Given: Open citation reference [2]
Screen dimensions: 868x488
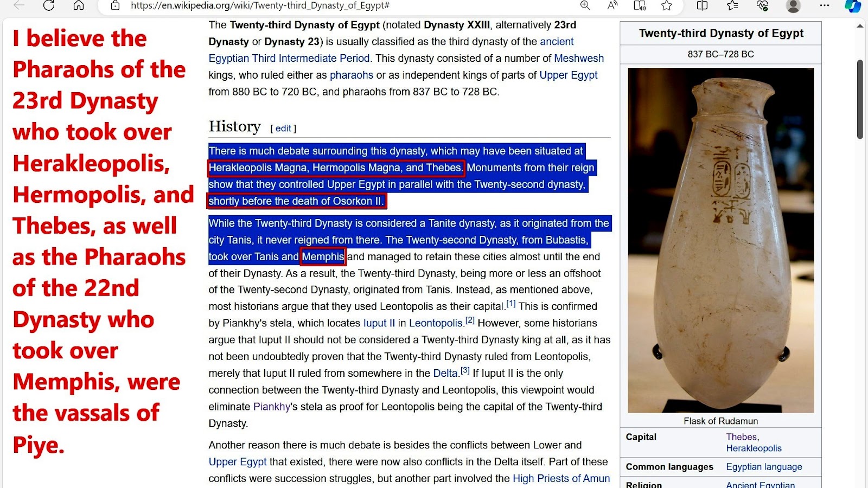Looking at the screenshot, I should click(x=470, y=320).
